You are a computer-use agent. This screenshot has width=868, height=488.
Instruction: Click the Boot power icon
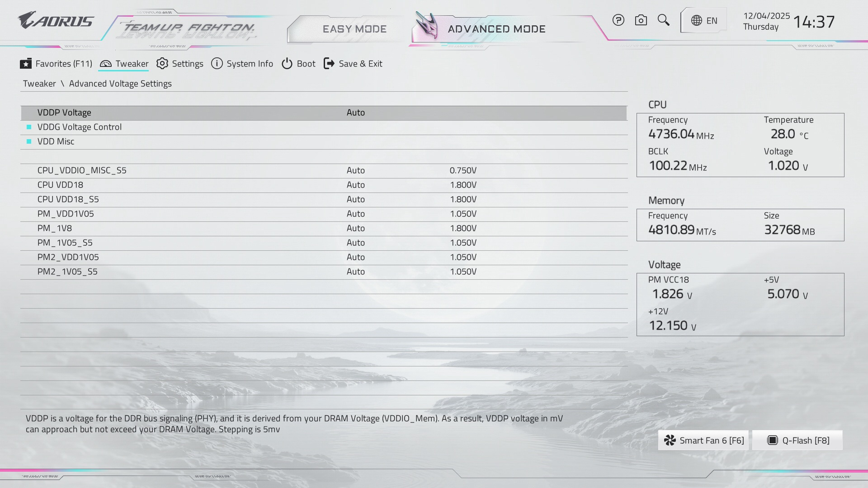coord(287,64)
